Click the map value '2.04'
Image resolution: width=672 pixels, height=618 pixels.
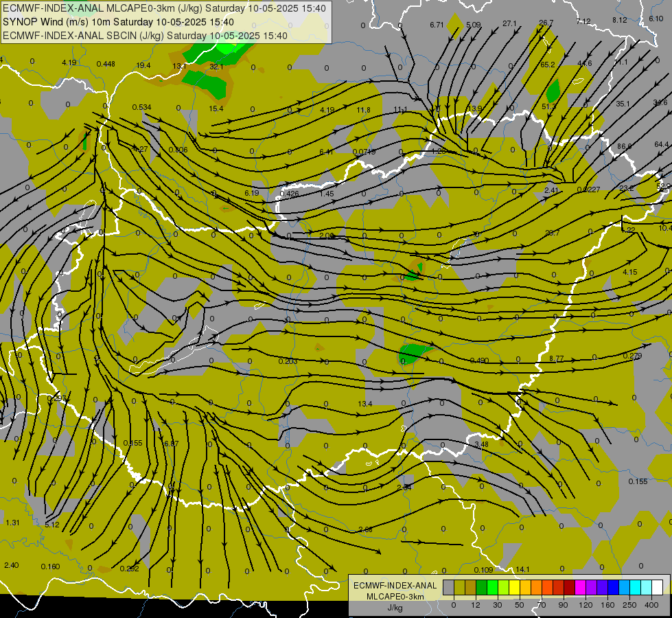pyautogui.click(x=404, y=488)
